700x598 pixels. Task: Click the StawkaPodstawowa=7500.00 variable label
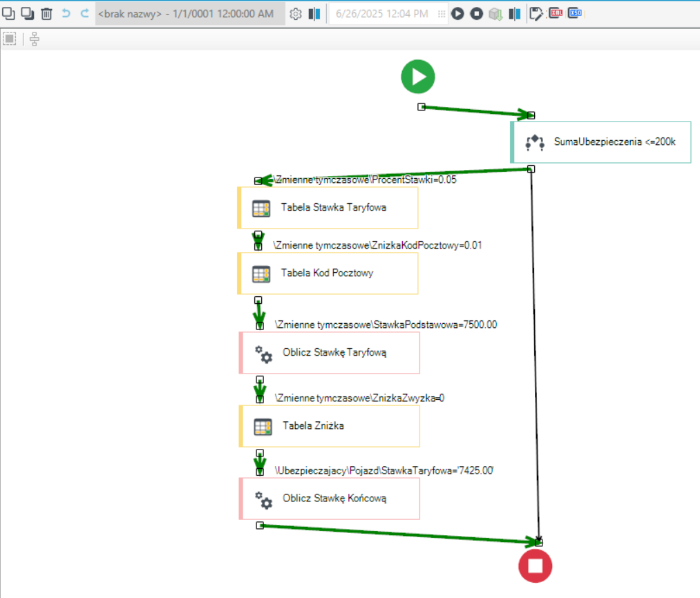click(386, 325)
